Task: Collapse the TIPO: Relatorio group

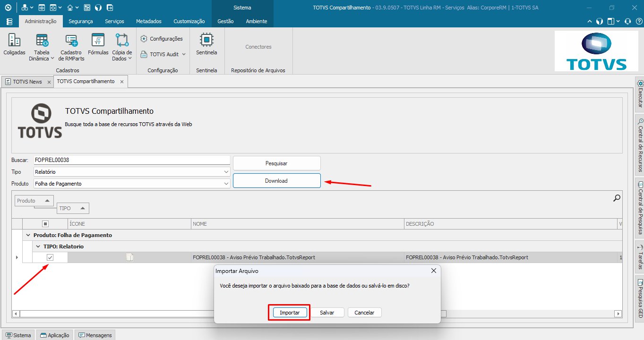Action: [x=38, y=246]
